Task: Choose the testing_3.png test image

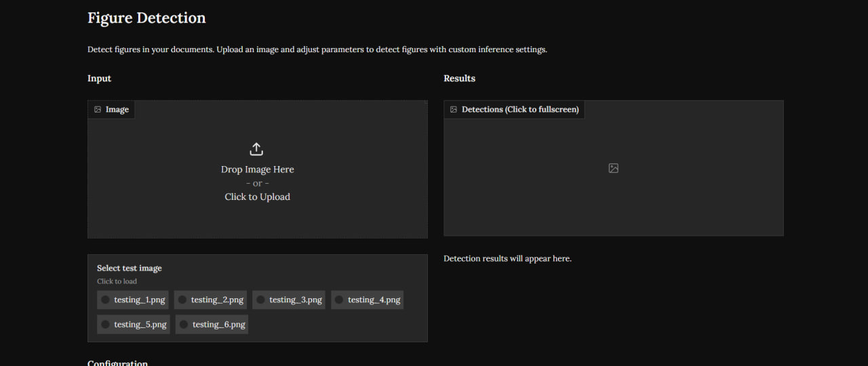Action: coord(289,300)
